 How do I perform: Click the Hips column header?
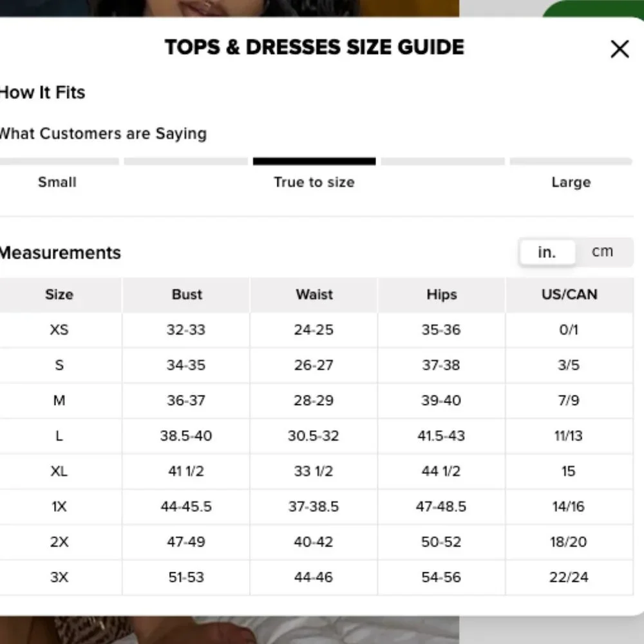[442, 294]
